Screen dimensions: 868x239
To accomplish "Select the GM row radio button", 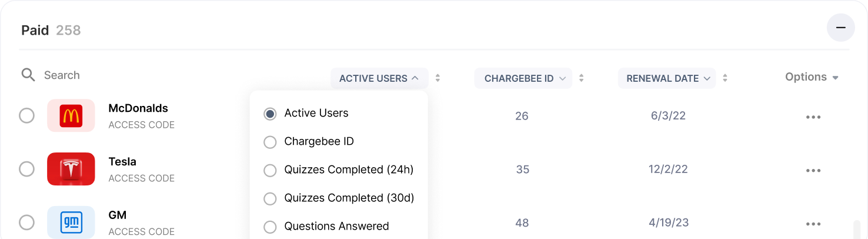I will click(x=26, y=223).
